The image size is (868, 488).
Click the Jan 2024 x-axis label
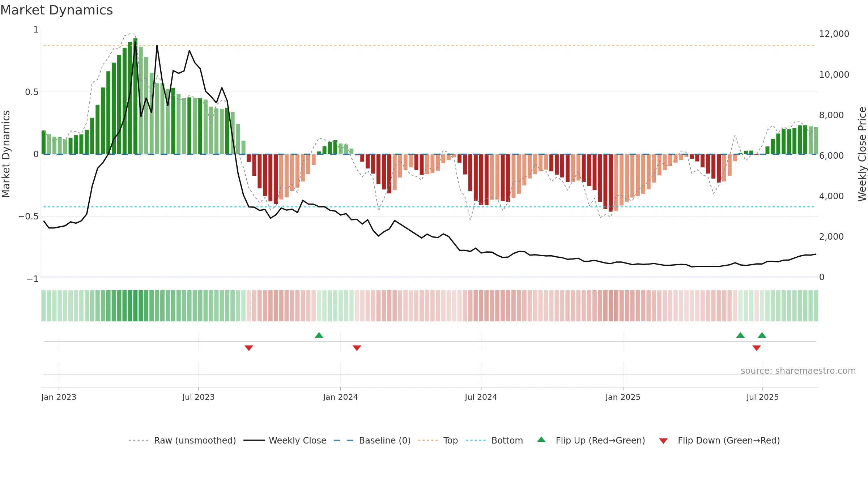[340, 397]
